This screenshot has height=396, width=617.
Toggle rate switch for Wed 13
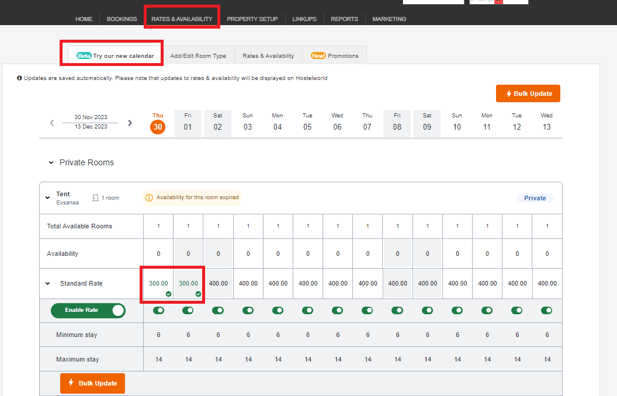coord(547,311)
